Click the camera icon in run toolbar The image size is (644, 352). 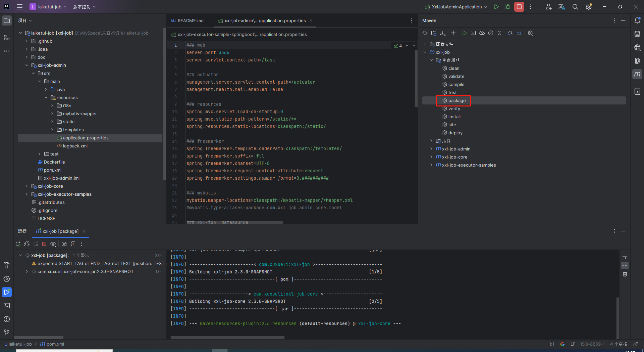click(x=64, y=244)
